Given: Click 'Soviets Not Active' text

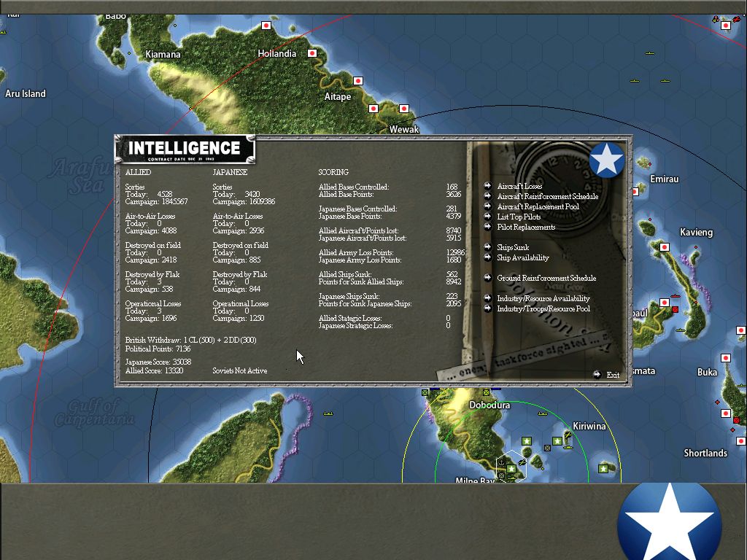Looking at the screenshot, I should click(x=239, y=370).
